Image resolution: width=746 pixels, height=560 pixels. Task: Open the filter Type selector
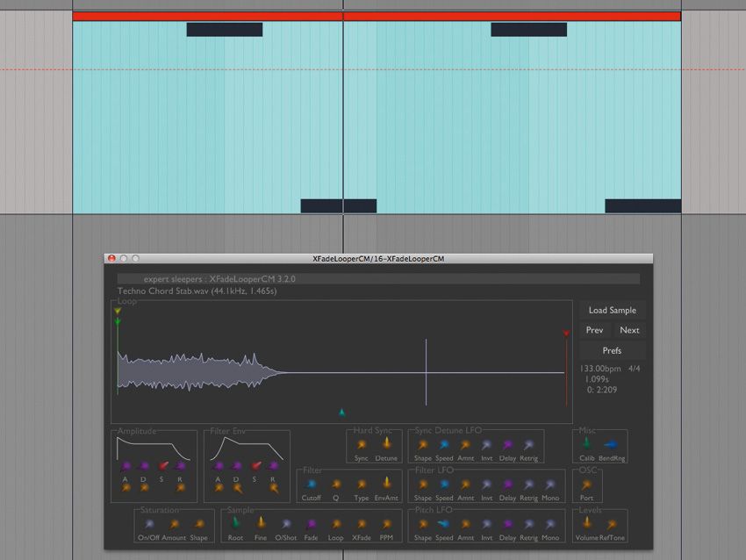(x=359, y=485)
